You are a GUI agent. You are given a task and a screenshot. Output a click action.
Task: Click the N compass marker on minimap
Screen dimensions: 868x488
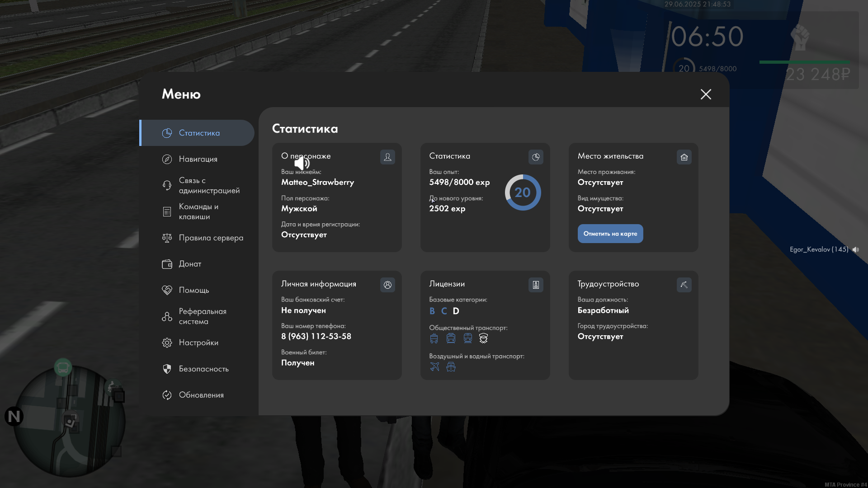coord(14,416)
